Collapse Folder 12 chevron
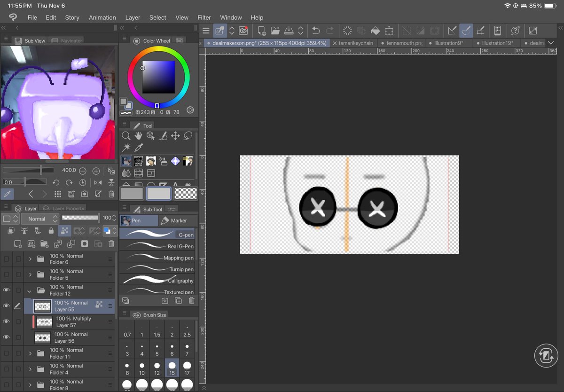Image resolution: width=564 pixels, height=392 pixels. pyautogui.click(x=30, y=291)
